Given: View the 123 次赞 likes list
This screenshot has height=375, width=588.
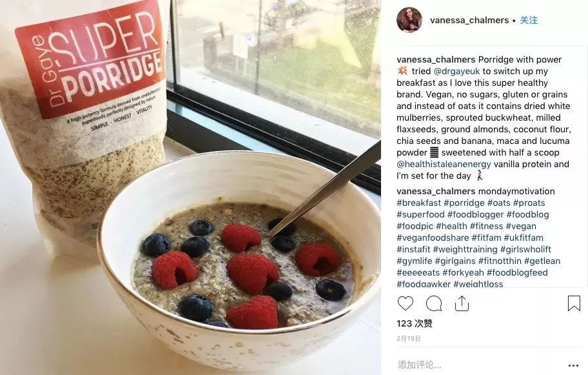Looking at the screenshot, I should coord(415,323).
